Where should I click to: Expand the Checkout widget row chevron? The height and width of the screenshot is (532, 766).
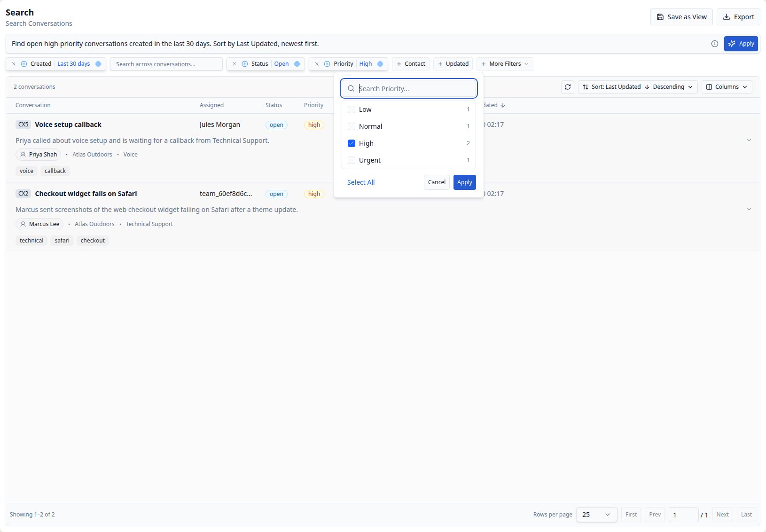(x=749, y=209)
